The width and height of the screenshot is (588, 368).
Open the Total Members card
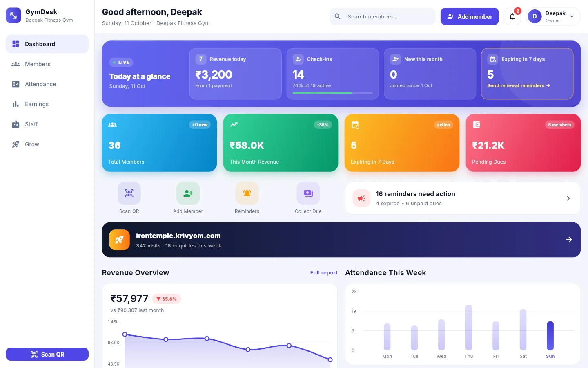click(159, 143)
